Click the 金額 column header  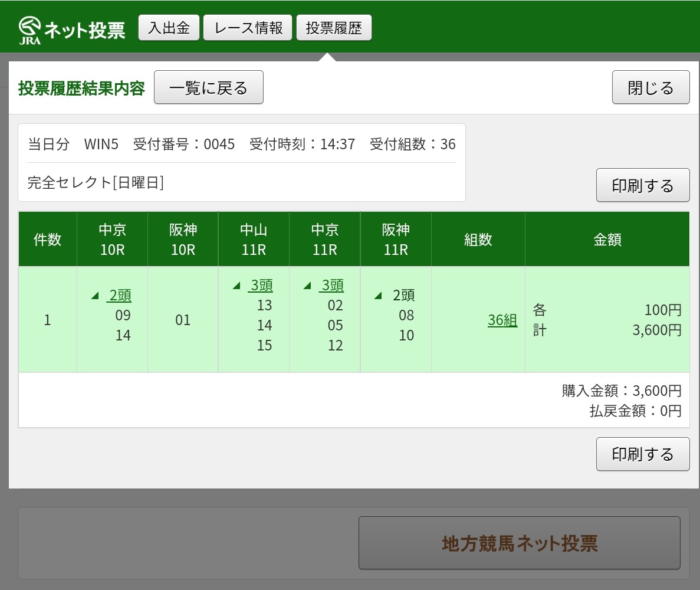click(607, 240)
